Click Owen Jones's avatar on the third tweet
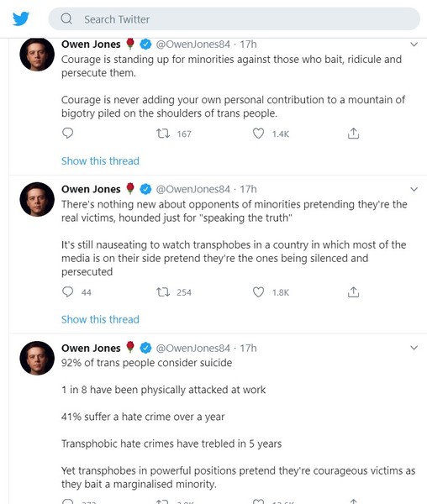This screenshot has width=427, height=504. tap(37, 358)
